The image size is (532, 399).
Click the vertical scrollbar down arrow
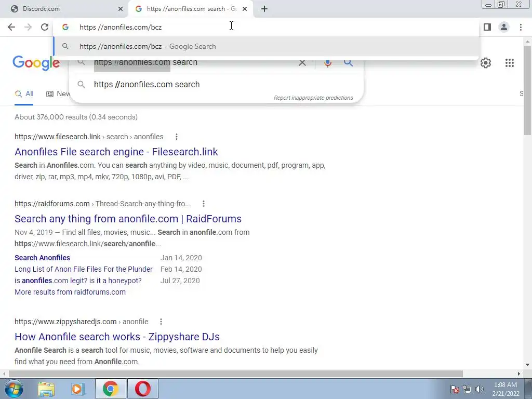pyautogui.click(x=528, y=365)
